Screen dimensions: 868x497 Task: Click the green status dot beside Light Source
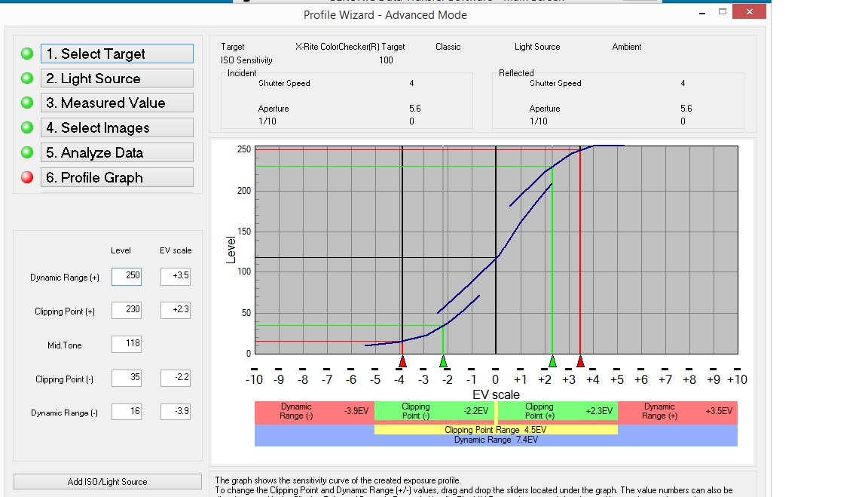[27, 78]
